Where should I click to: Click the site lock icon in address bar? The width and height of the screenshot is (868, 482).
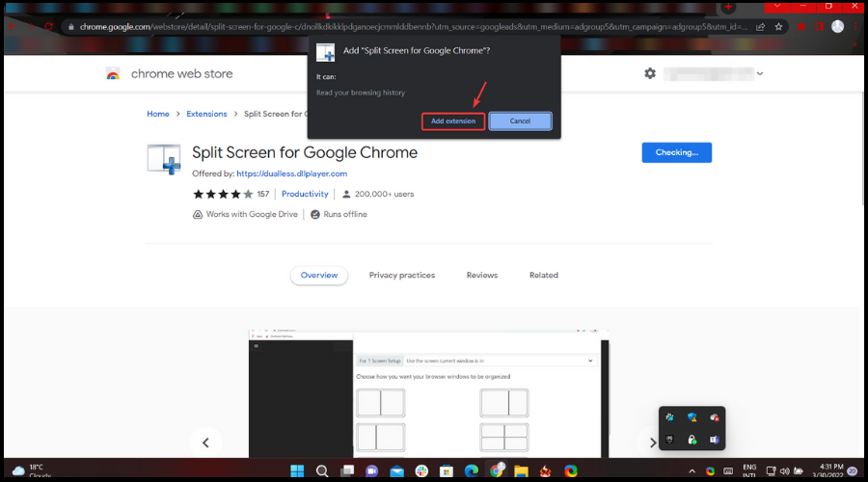70,27
